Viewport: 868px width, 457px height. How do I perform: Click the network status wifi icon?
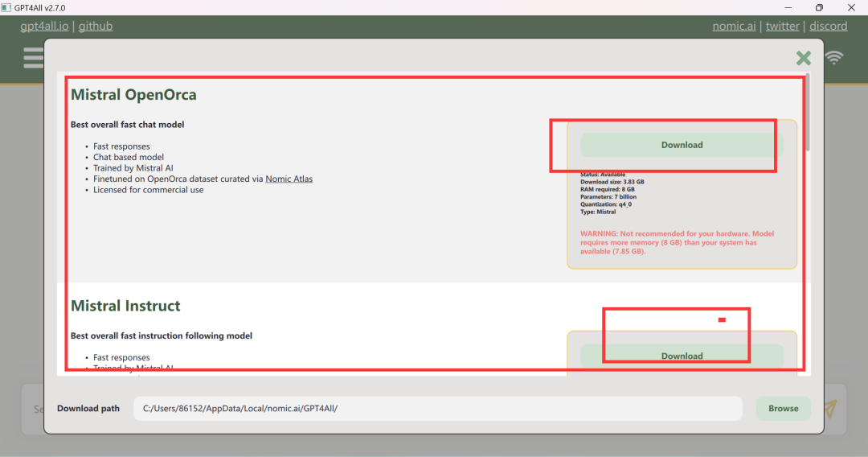click(834, 58)
